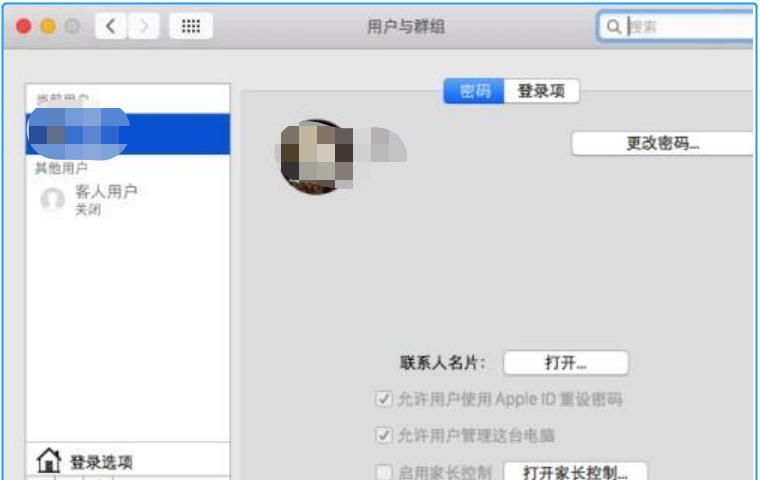This screenshot has height=480, width=760.
Task: Go back with the left chevron button
Action: 111,26
